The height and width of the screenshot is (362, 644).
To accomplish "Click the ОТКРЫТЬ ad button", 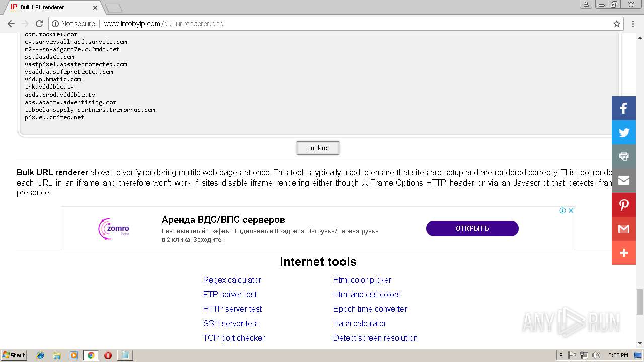I will point(472,228).
